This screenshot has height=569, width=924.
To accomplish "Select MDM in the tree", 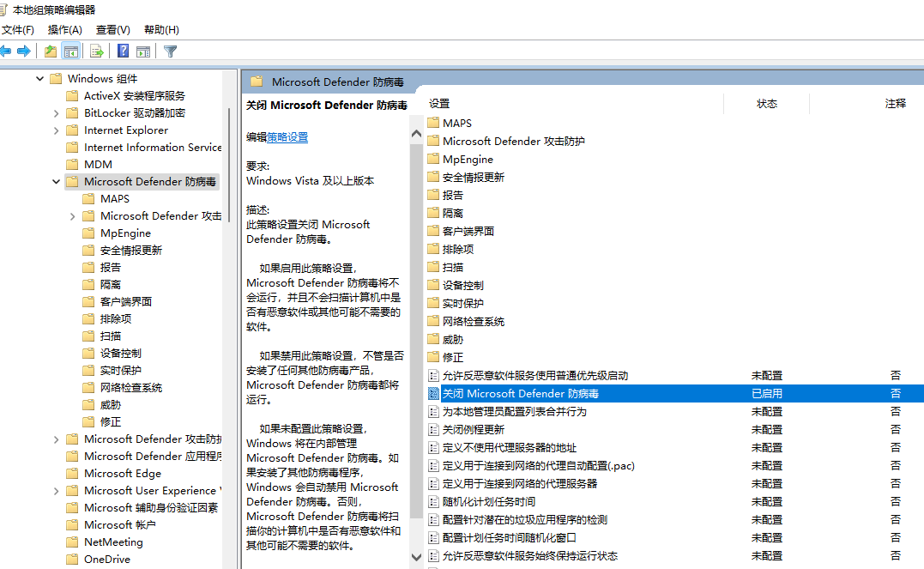I will pos(98,165).
